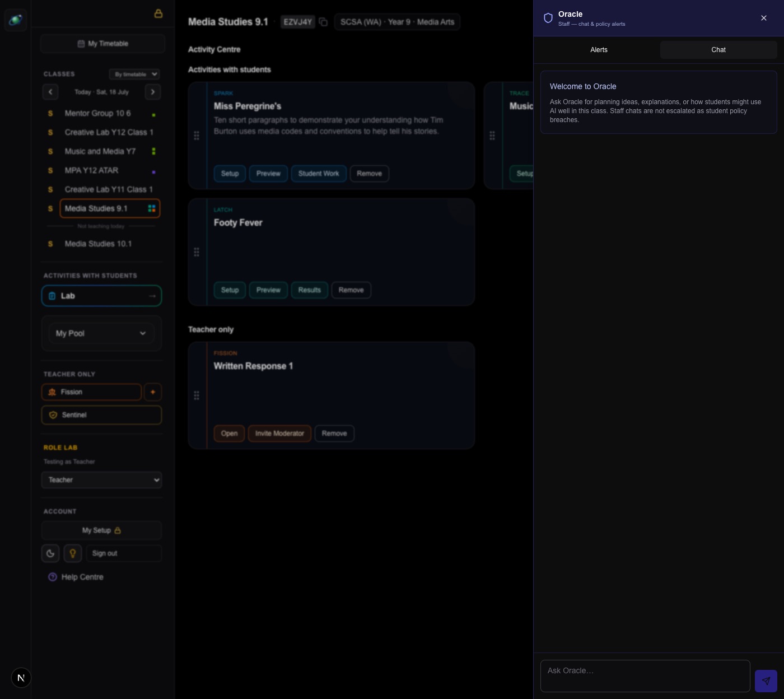The image size is (784, 699).
Task: Copy the class code EZVJ4Y
Action: (323, 22)
